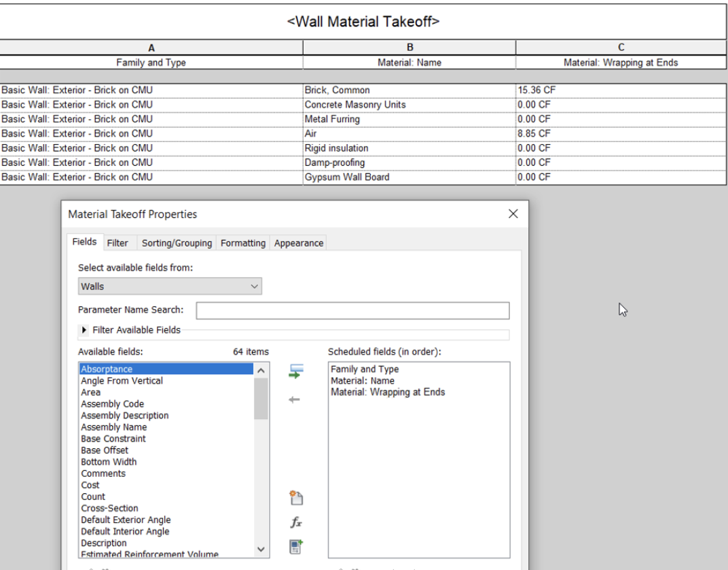This screenshot has height=570, width=728.
Task: Click column header B in the takeoff table
Action: coord(409,48)
